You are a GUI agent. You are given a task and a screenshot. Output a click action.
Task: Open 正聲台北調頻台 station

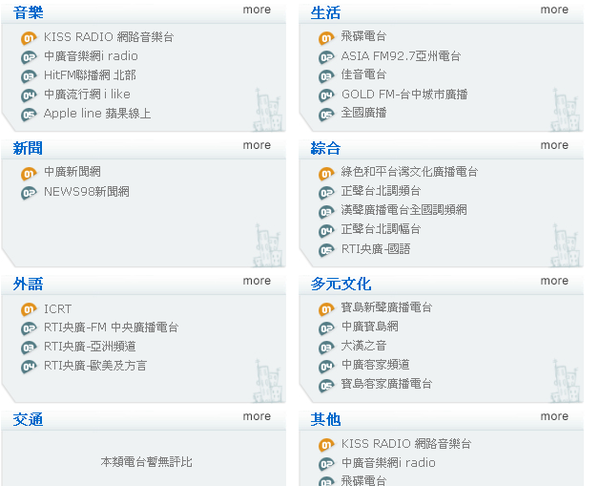point(381,191)
